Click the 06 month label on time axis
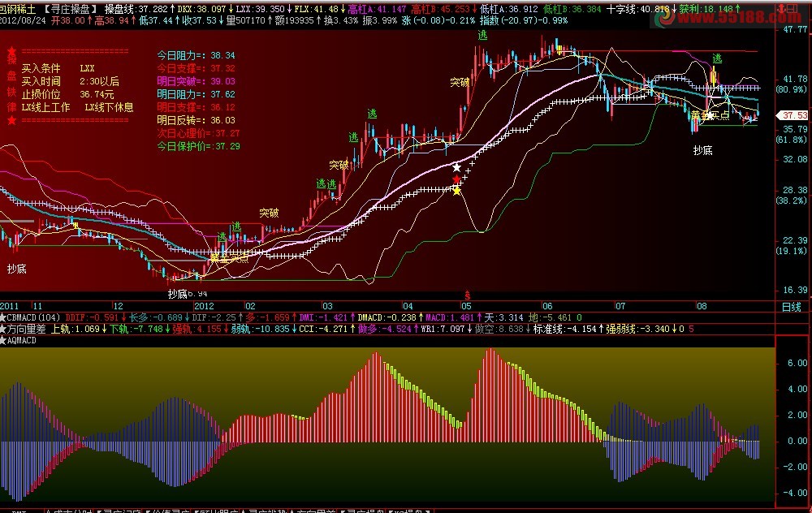Viewport: 812px width, 513px height. (546, 306)
